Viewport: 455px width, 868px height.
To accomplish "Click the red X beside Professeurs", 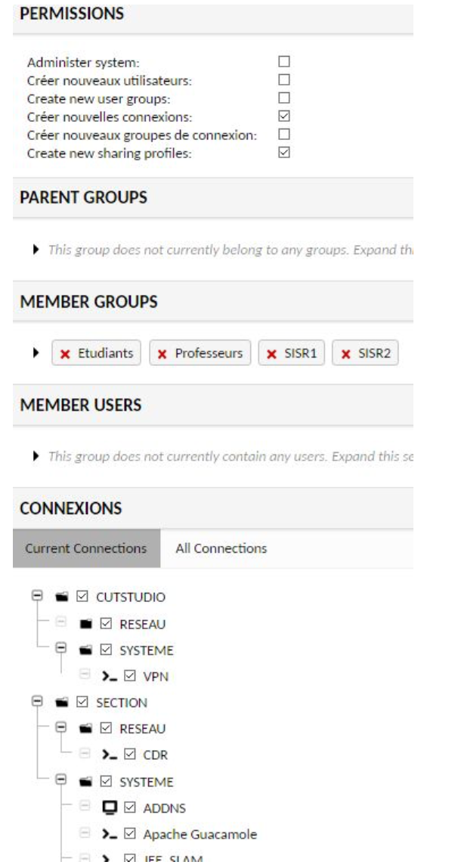I will click(x=162, y=354).
